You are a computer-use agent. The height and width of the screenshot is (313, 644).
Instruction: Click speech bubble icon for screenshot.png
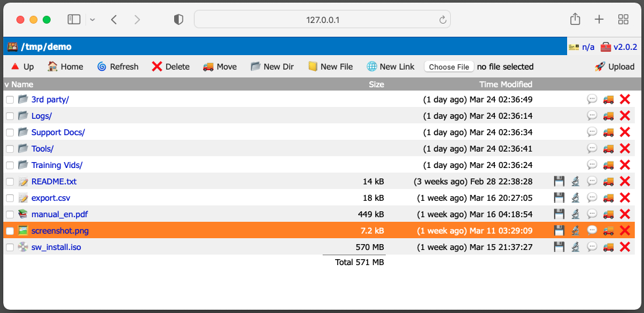pyautogui.click(x=592, y=230)
